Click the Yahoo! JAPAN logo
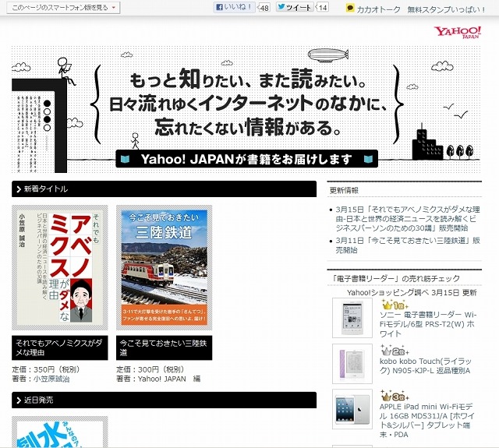Image resolution: width=499 pixels, height=448 pixels. pyautogui.click(x=458, y=32)
